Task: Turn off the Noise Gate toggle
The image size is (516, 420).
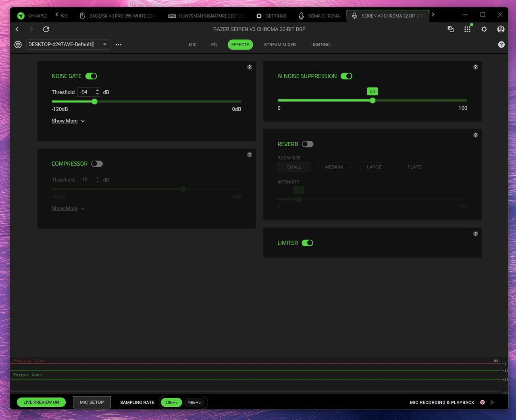Action: [91, 76]
